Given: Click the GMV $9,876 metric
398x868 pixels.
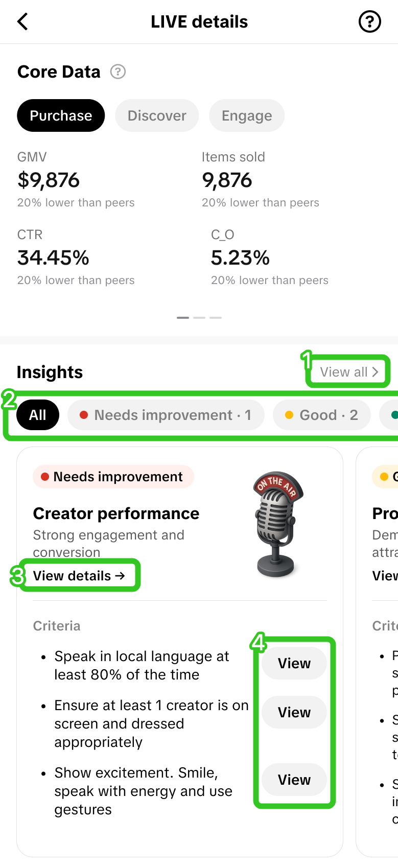Looking at the screenshot, I should coord(49,180).
